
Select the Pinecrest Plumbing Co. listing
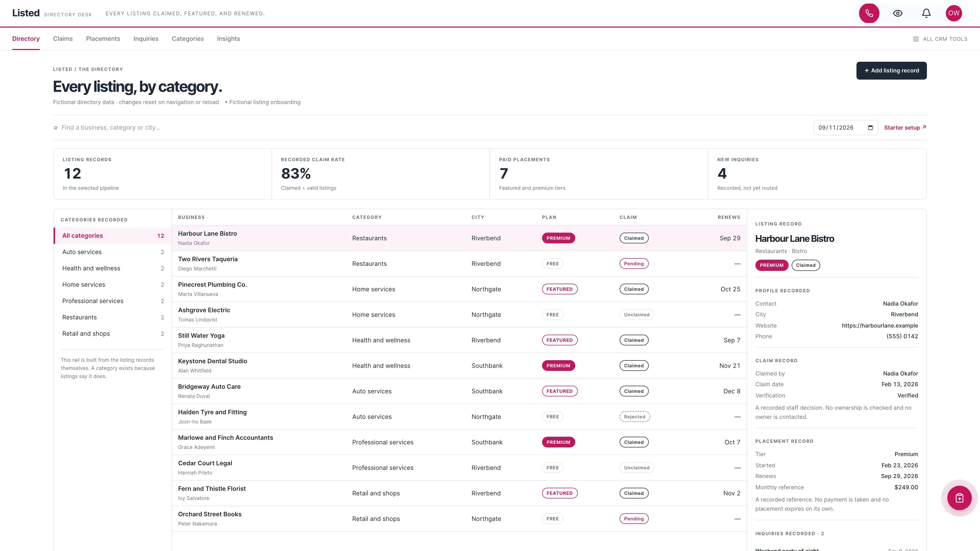(459, 289)
